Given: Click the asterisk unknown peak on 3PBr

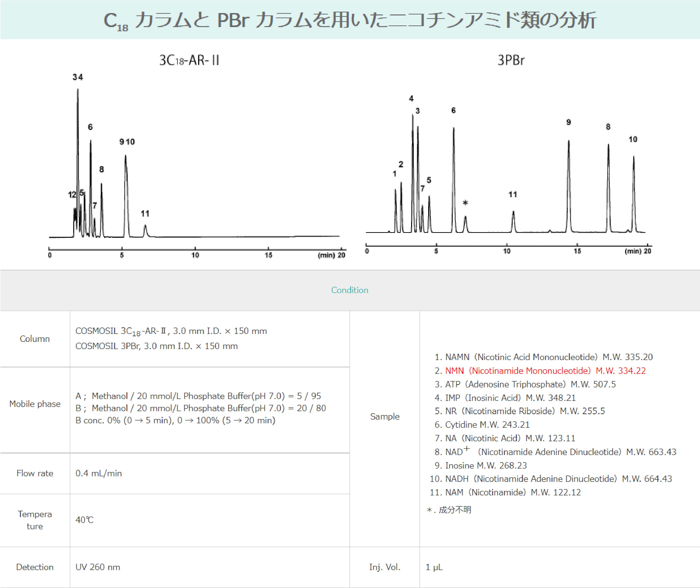Looking at the screenshot, I should point(465,203).
